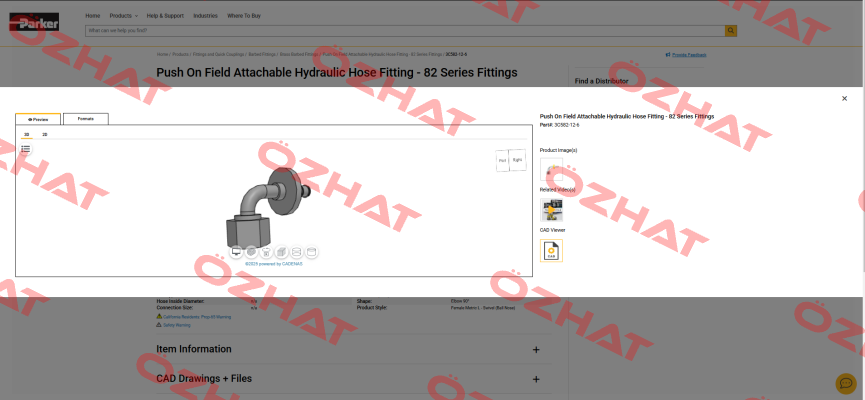Open the Brass Barbed Fittings breadcrumb
865x400 pixels.
click(298, 55)
